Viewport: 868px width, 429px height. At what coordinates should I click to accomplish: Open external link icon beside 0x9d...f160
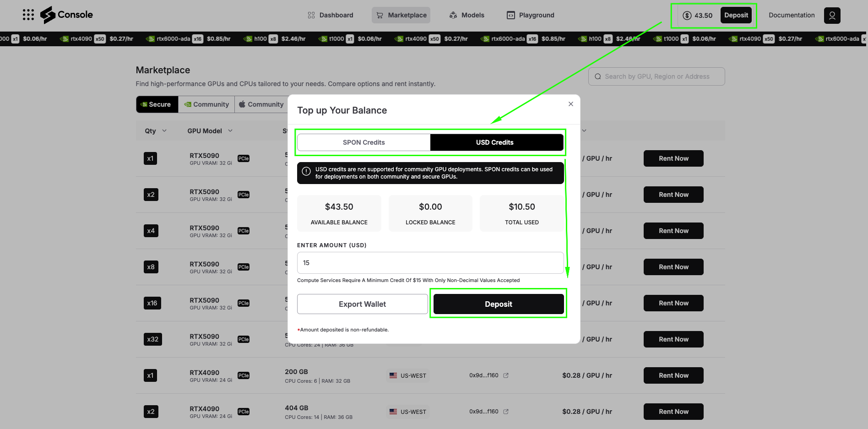(x=506, y=375)
